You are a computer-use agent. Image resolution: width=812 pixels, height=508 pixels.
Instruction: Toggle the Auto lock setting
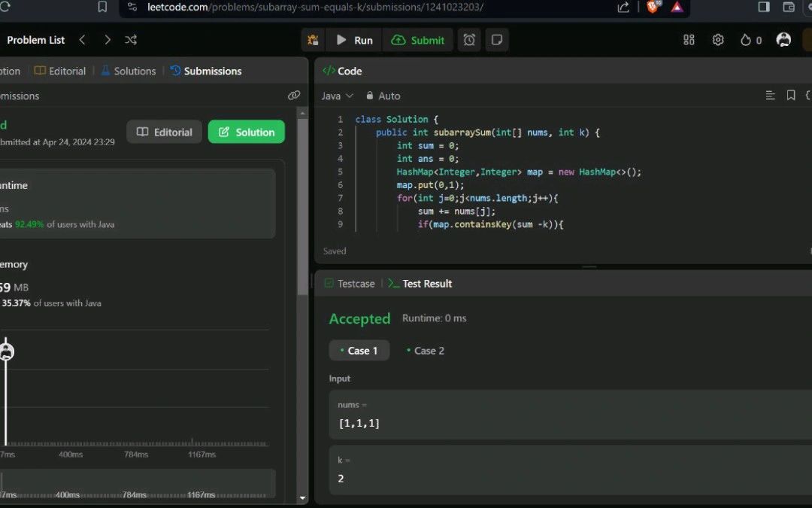383,96
